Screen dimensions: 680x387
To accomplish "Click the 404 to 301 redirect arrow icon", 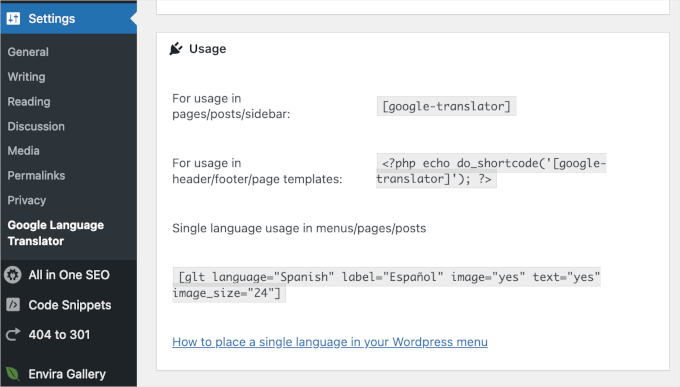I will (13, 335).
